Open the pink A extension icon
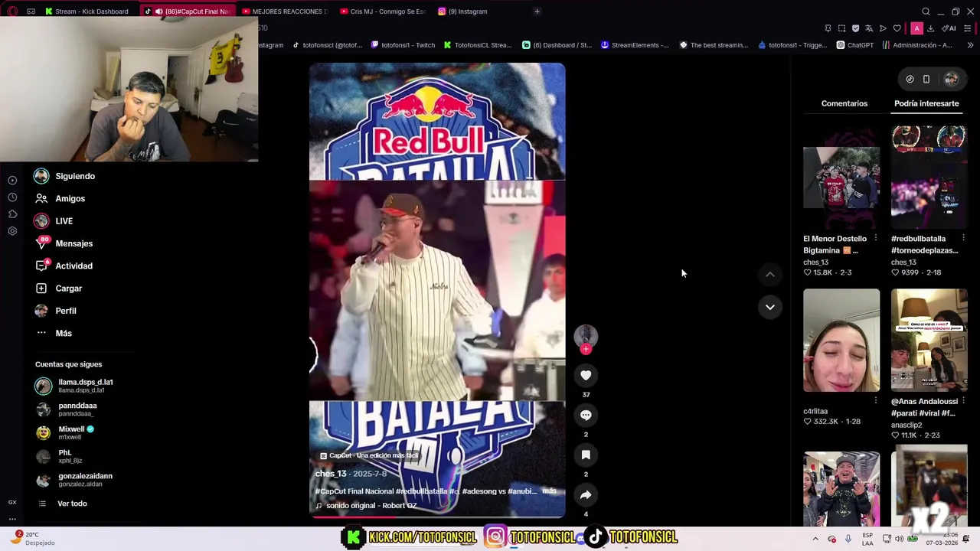The image size is (980, 551). click(x=916, y=28)
